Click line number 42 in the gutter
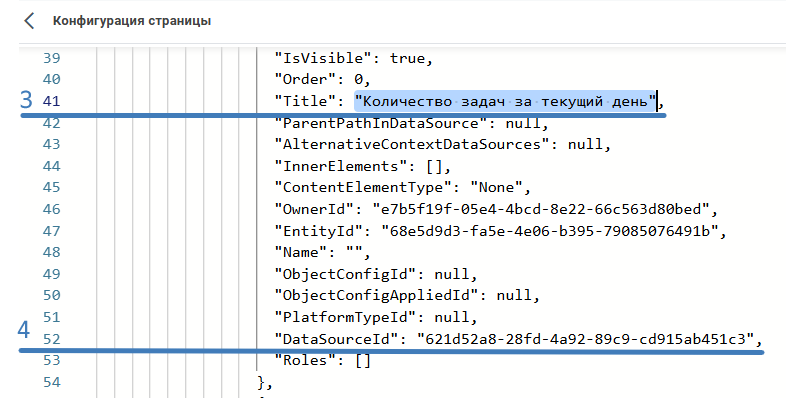Image resolution: width=786 pixels, height=398 pixels. (52, 123)
